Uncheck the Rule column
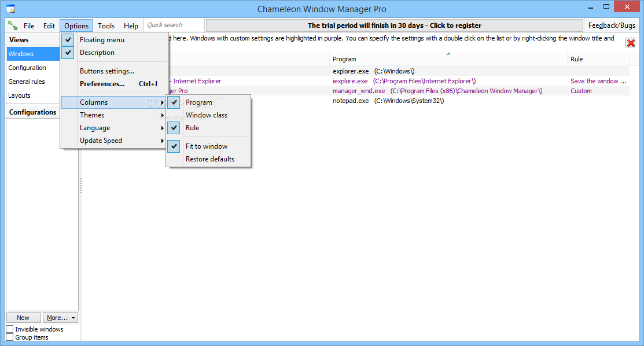644x346 pixels. 208,128
